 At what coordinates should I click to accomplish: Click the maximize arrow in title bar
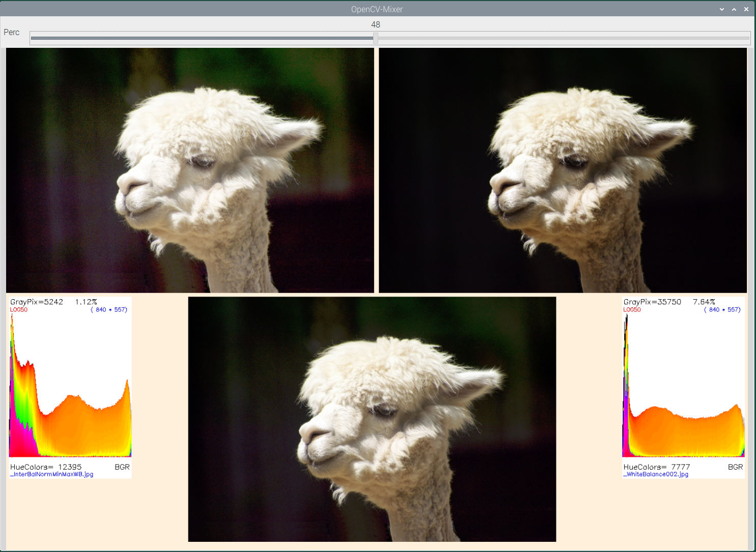734,9
